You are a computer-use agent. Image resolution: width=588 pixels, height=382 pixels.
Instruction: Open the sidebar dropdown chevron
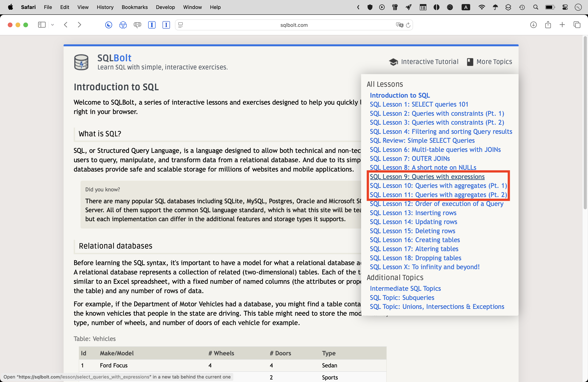point(52,25)
